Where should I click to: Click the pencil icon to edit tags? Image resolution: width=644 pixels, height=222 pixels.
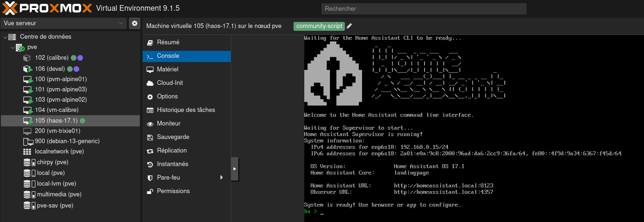(x=349, y=26)
